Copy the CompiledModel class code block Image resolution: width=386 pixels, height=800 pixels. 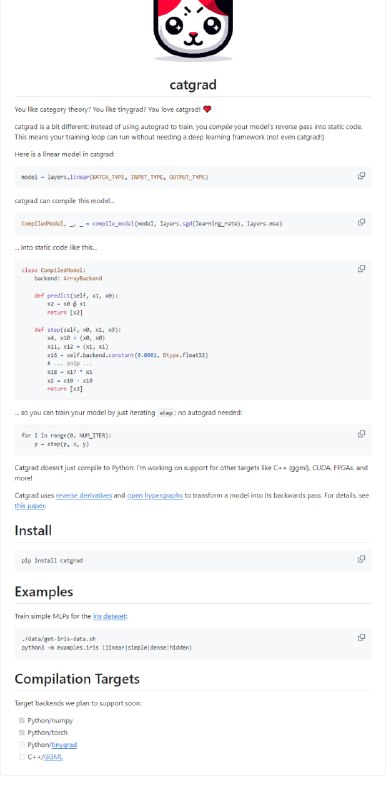point(362,268)
